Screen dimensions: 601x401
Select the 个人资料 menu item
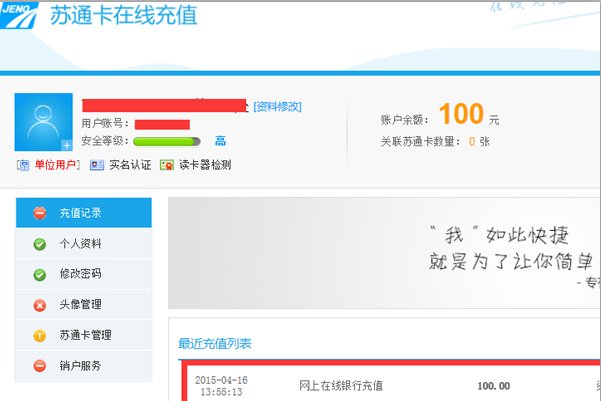tap(84, 243)
